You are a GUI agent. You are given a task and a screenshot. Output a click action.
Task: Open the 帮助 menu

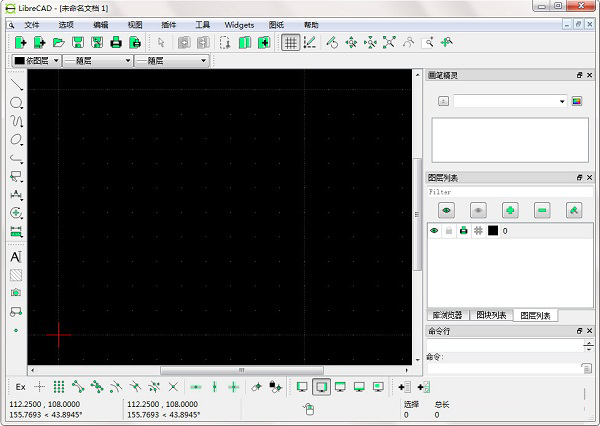311,25
